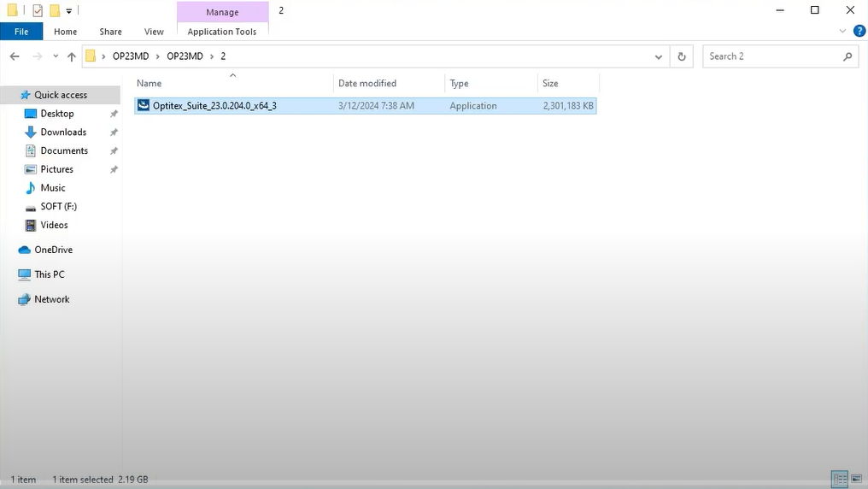Click the Optitex Suite installer file icon
Screen dimensions: 868x489
click(144, 106)
